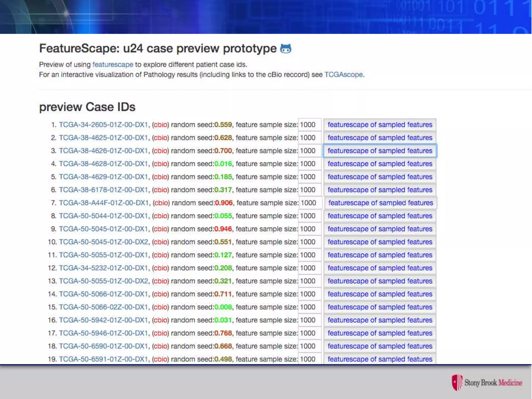Open case TCGA-50-6591-01Z-00-DX1

click(103, 359)
